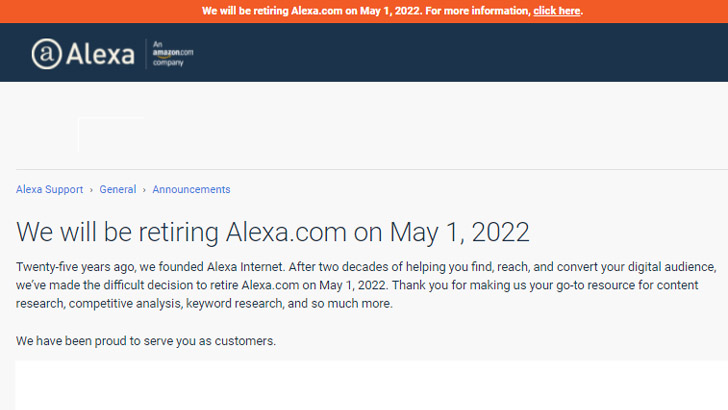Image resolution: width=728 pixels, height=410 pixels.
Task: Click the "We have been proud to serve" sentence
Action: click(146, 341)
